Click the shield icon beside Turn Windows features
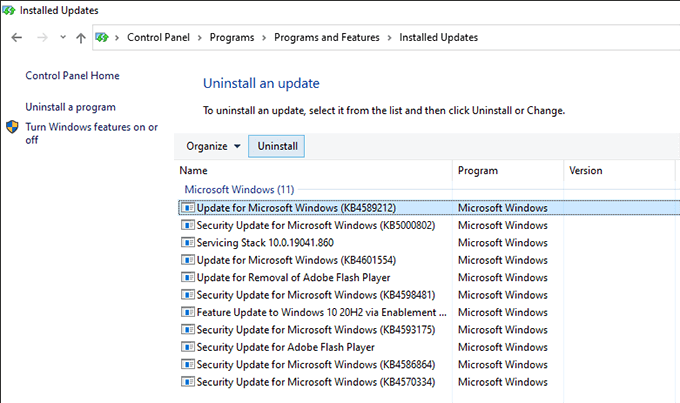The height and width of the screenshot is (403, 680). 12,127
